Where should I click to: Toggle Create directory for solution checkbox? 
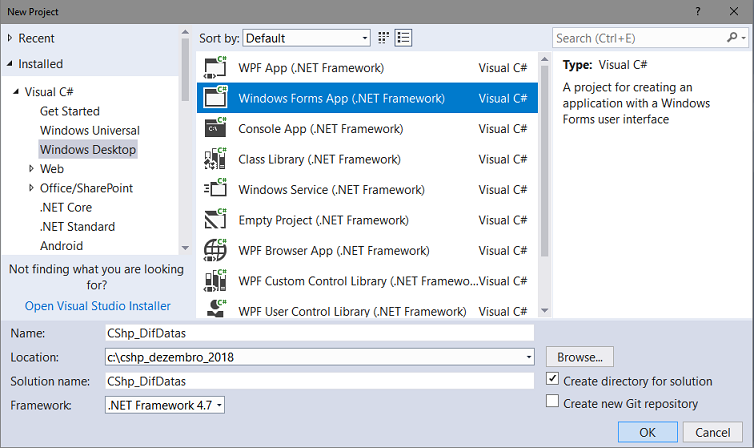553,379
